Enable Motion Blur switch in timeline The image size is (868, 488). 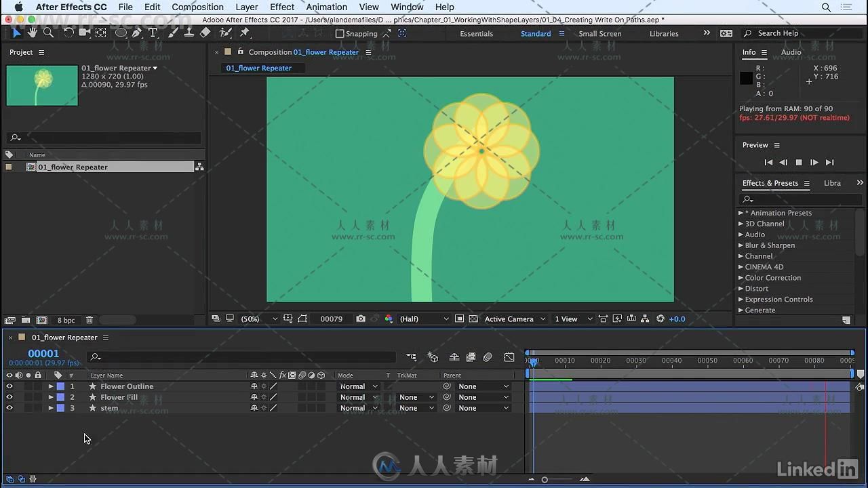point(487,357)
